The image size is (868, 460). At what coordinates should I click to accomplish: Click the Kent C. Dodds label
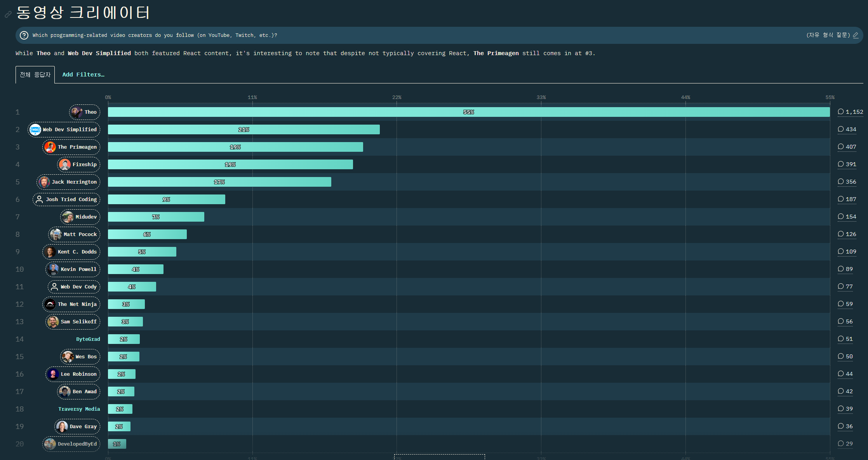tap(77, 252)
